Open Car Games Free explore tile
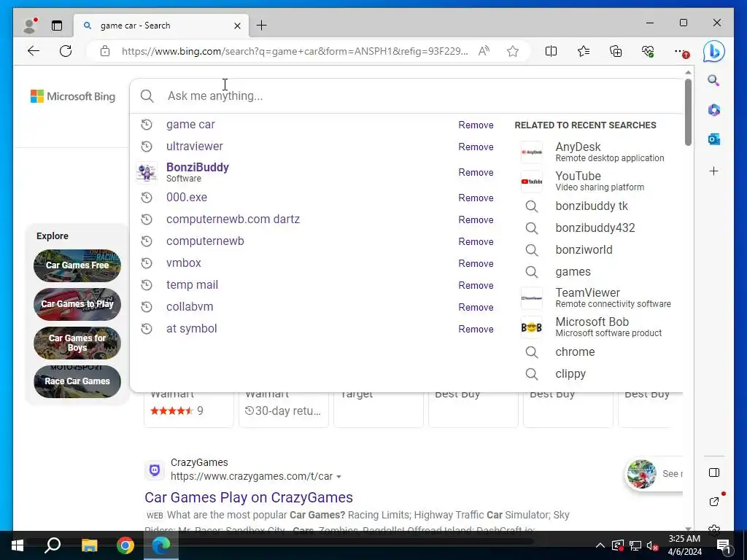The width and height of the screenshot is (747, 560). tap(77, 265)
